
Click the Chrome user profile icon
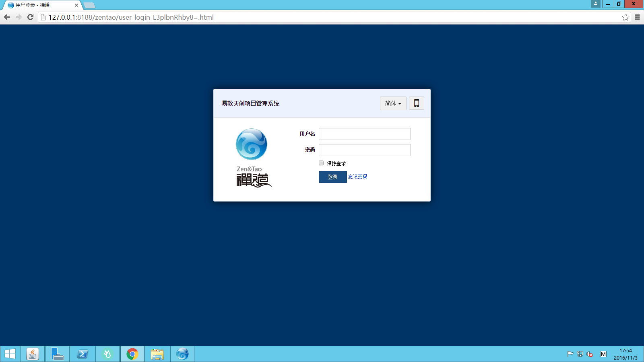[x=596, y=4]
